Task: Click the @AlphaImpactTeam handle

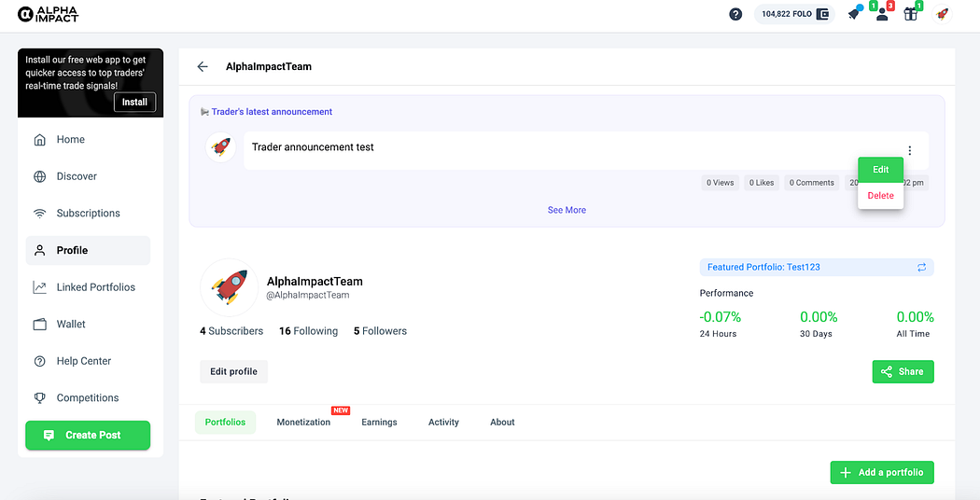Action: pyautogui.click(x=308, y=295)
